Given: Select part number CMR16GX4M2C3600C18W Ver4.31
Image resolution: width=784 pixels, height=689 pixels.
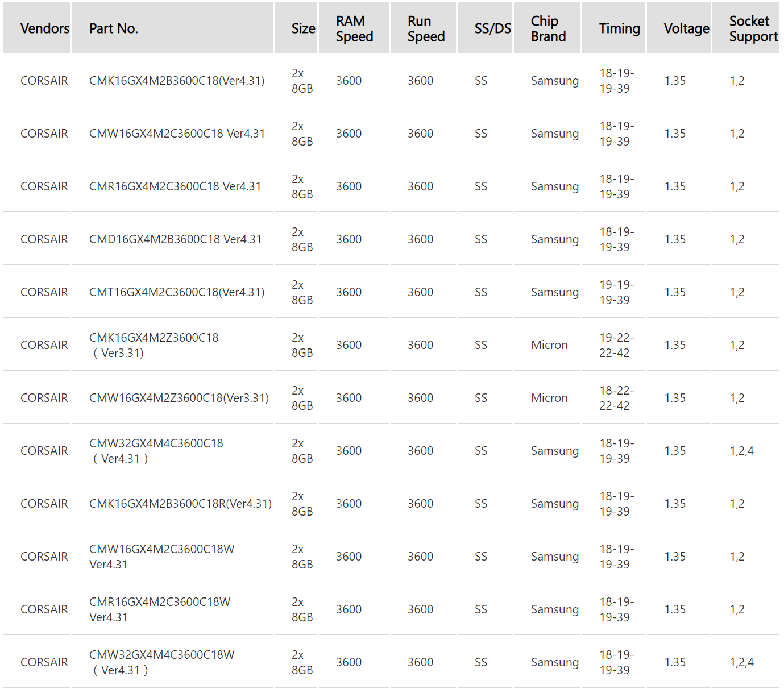Looking at the screenshot, I should click(x=160, y=609).
